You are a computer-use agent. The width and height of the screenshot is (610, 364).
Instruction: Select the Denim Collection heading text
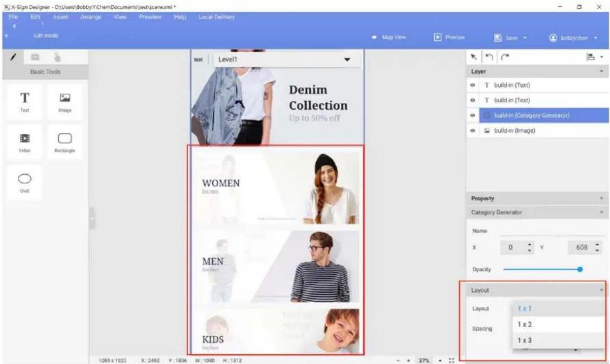(318, 98)
